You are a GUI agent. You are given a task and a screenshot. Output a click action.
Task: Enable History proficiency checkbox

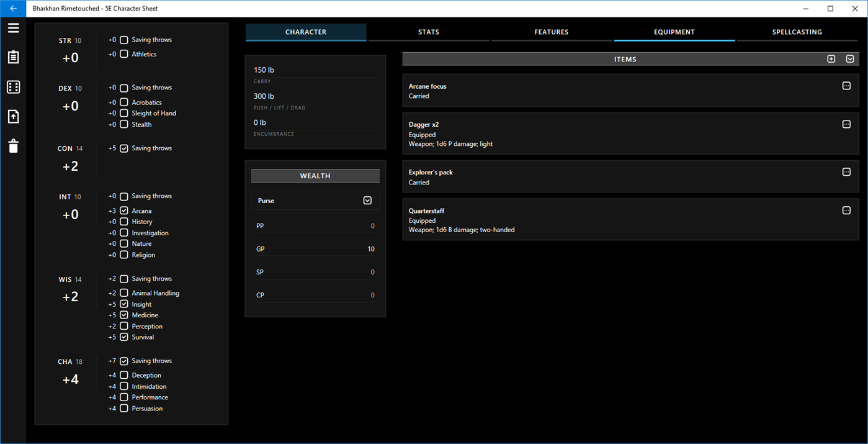124,222
